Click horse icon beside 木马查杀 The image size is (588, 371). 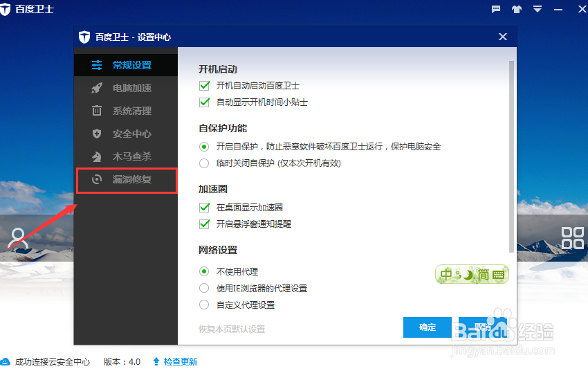coord(97,156)
